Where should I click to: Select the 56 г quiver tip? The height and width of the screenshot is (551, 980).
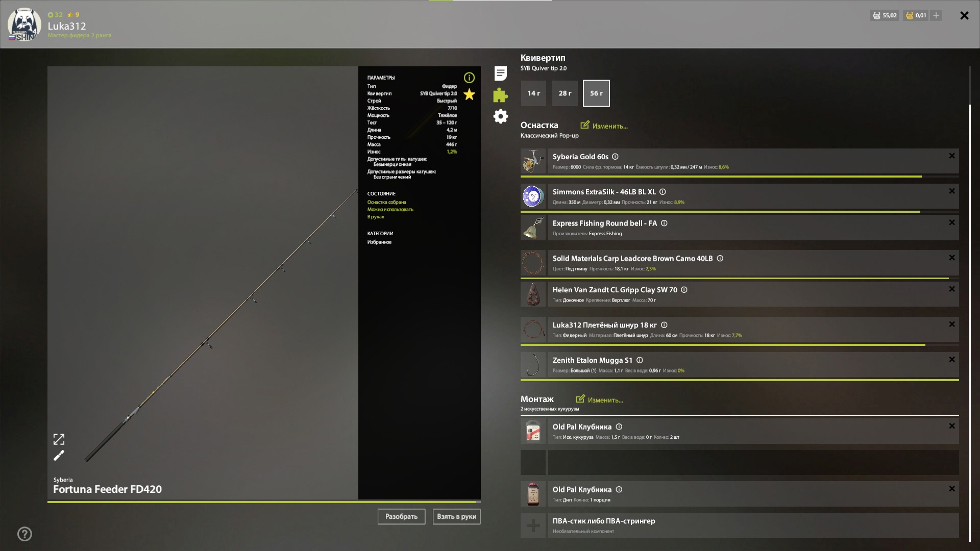(596, 93)
